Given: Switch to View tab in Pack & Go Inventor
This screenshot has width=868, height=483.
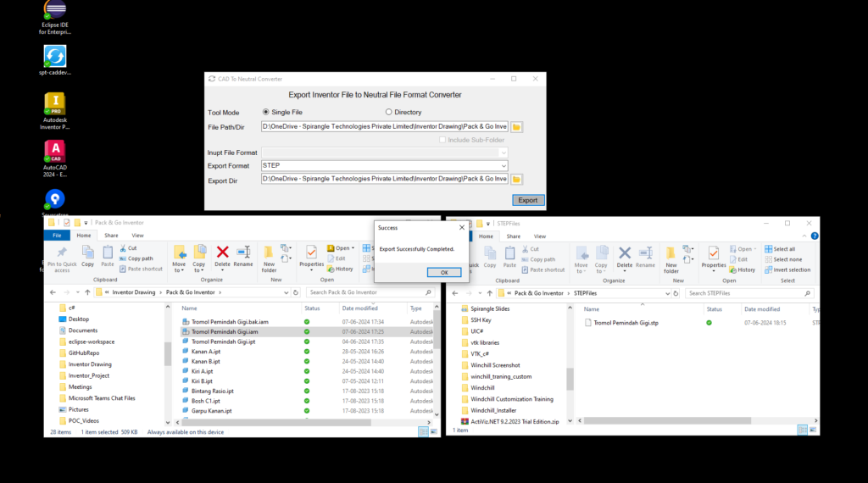Looking at the screenshot, I should click(137, 236).
